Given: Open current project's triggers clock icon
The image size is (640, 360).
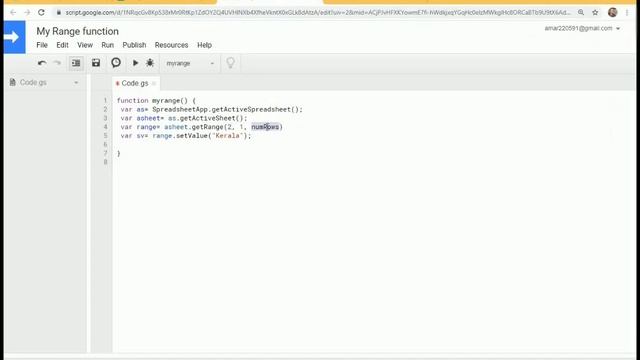Looking at the screenshot, I should pos(116,62).
